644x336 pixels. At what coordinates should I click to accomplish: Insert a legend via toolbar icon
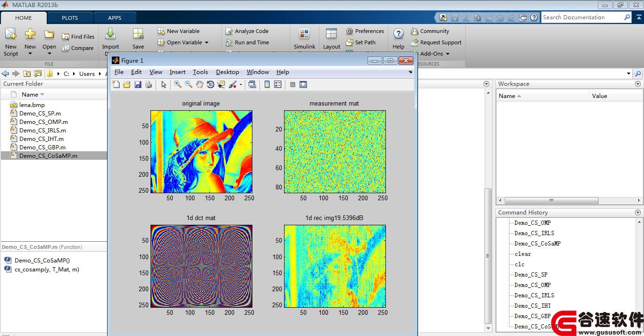(278, 84)
